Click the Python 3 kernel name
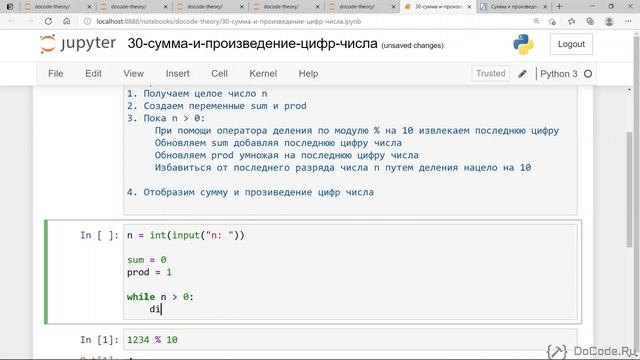This screenshot has height=360, width=640. [558, 74]
